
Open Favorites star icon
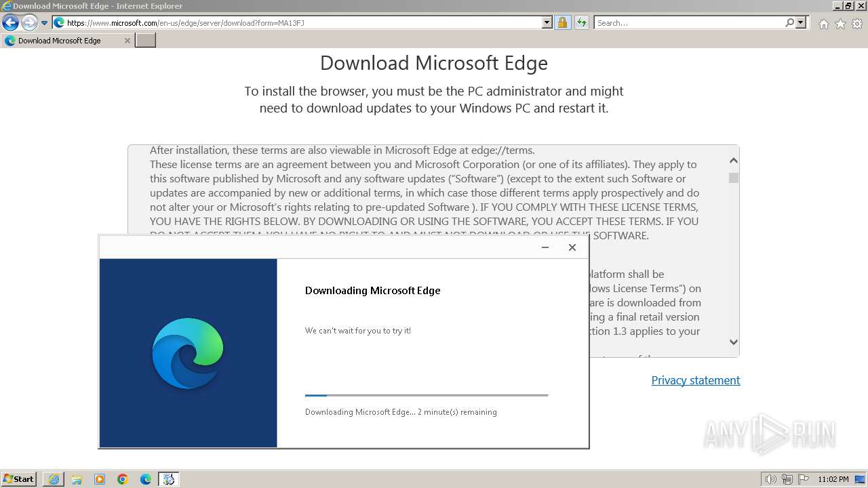840,24
